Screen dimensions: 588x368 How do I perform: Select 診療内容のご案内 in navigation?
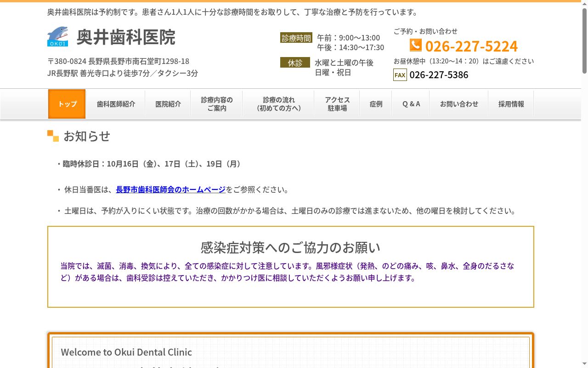(x=217, y=104)
